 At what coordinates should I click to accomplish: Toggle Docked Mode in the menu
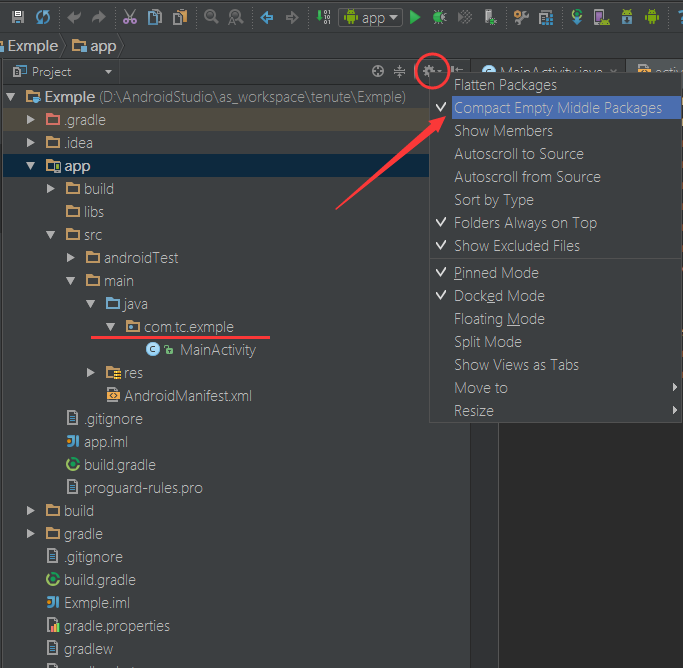point(555,296)
